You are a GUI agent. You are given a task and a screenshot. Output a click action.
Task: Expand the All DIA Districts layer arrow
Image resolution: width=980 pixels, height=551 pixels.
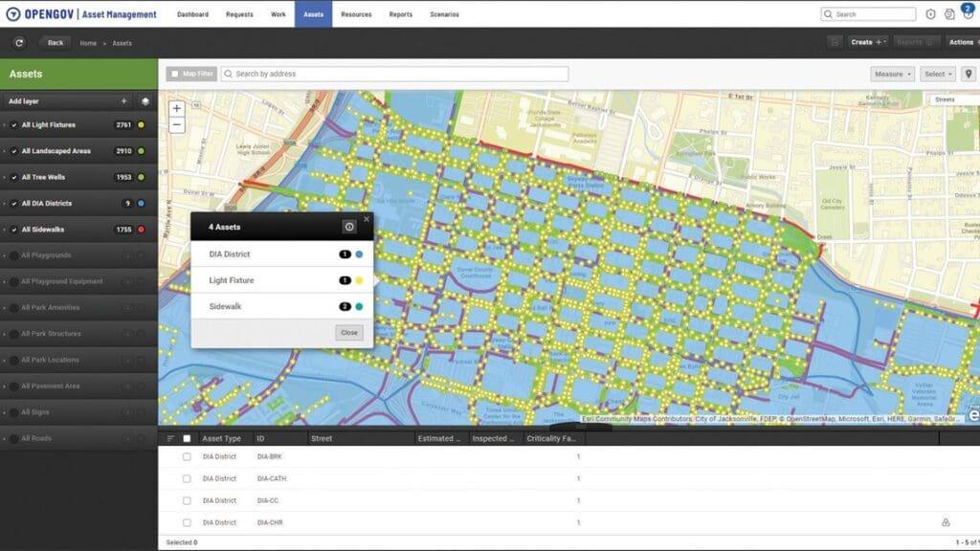tap(5, 204)
